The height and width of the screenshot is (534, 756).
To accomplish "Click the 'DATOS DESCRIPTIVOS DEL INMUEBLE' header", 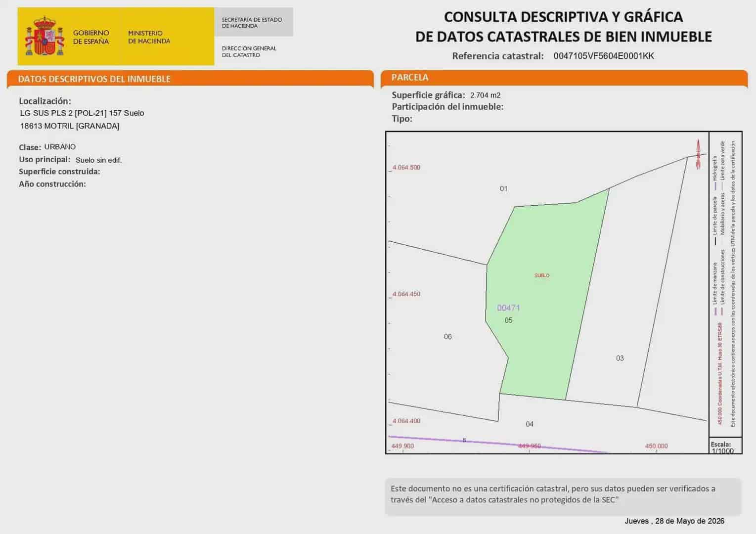I will (94, 79).
